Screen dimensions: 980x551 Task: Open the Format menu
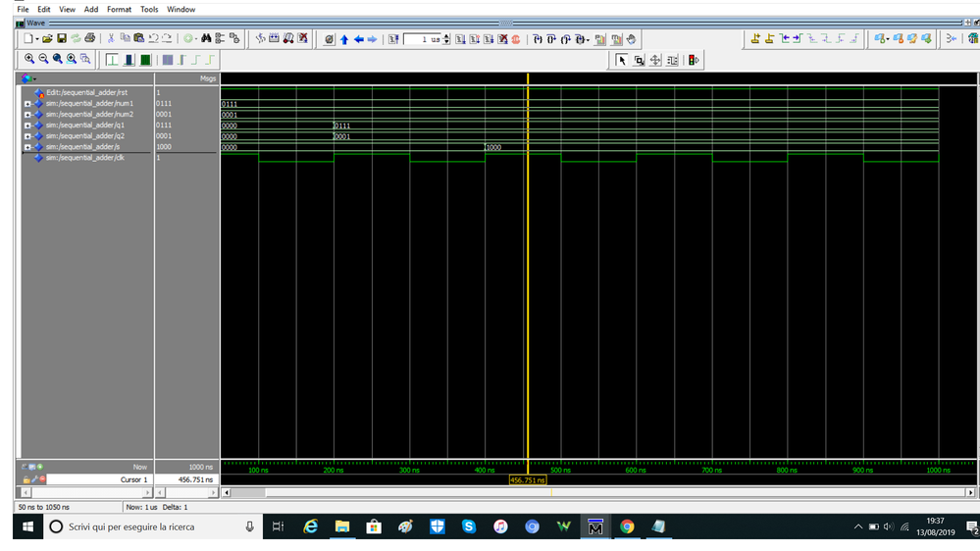coord(119,9)
